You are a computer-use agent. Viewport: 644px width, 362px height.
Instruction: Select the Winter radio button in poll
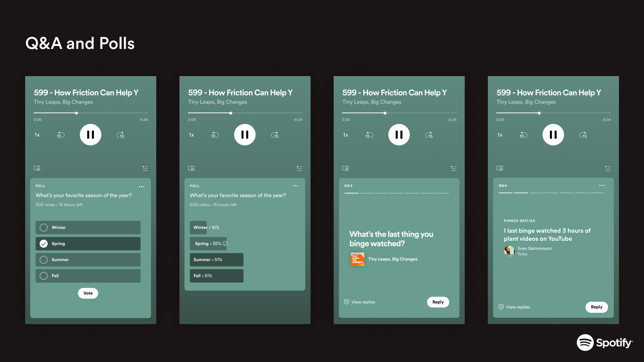pos(44,227)
